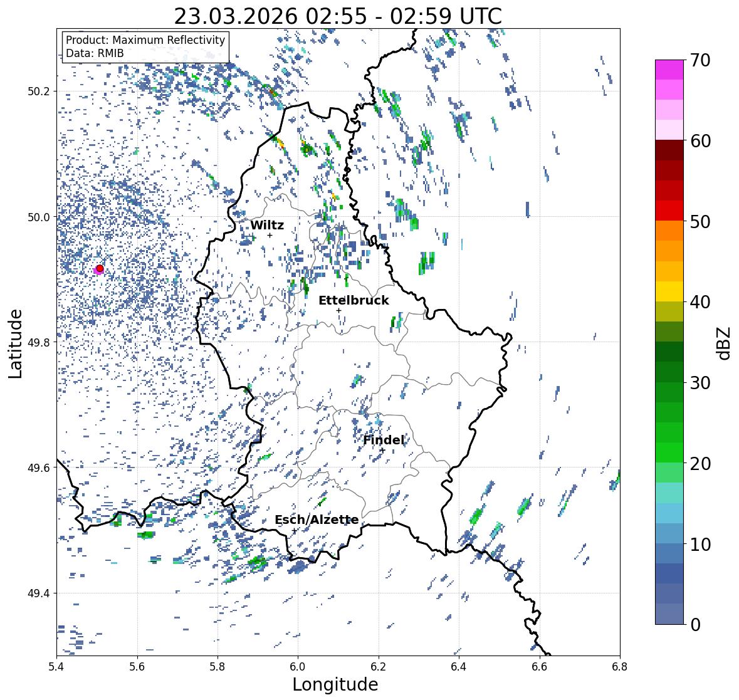Click the 6.0 longitude tick label
The image size is (739, 700).
pyautogui.click(x=298, y=667)
